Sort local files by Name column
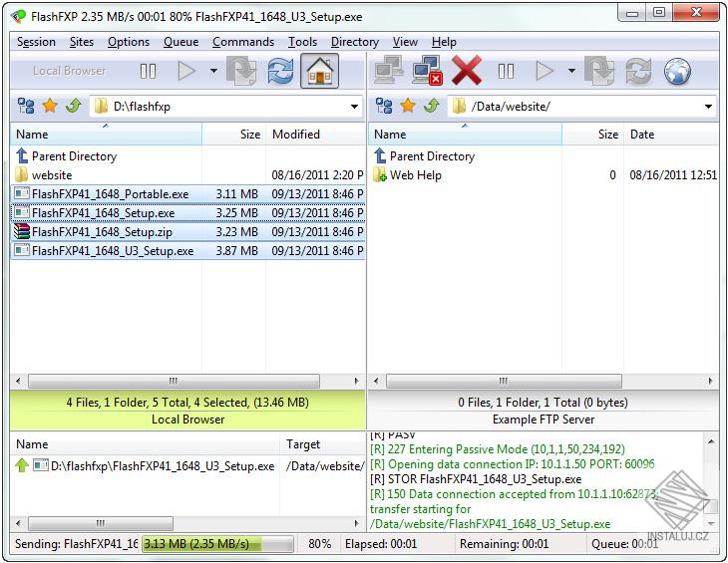 pos(107,135)
